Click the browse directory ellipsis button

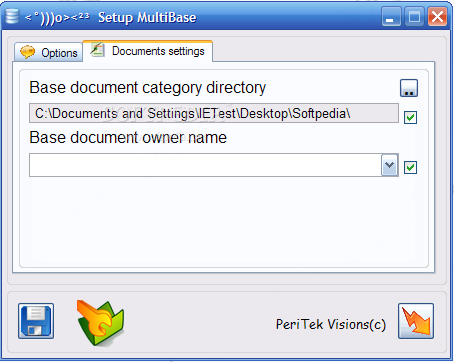click(409, 88)
